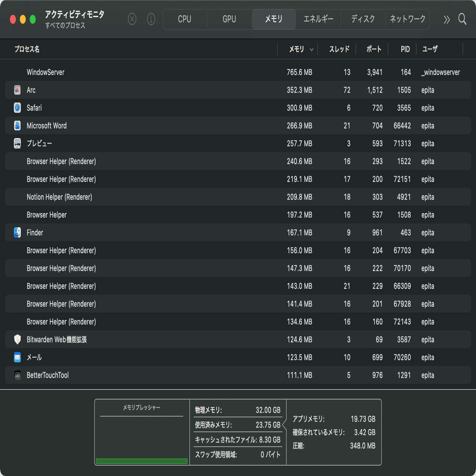Switch to the GPU tab
Screen dimensions: 476x476
(x=229, y=19)
